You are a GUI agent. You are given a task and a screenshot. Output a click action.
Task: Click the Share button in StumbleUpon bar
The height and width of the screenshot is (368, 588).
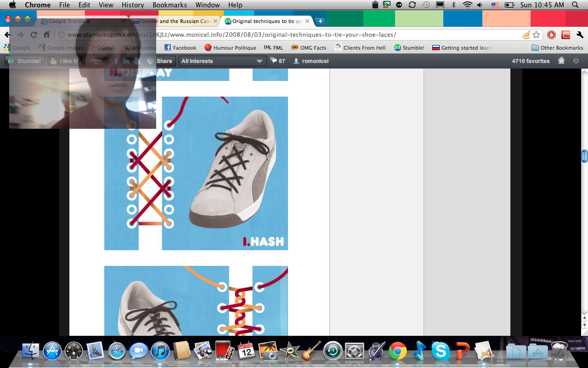click(x=160, y=61)
